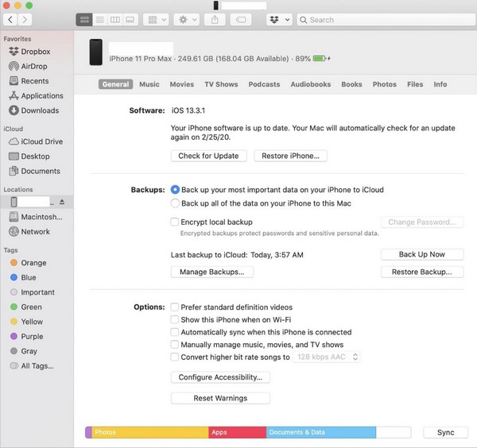The width and height of the screenshot is (477, 448).
Task: Open Network in sidebar
Action: 29,232
